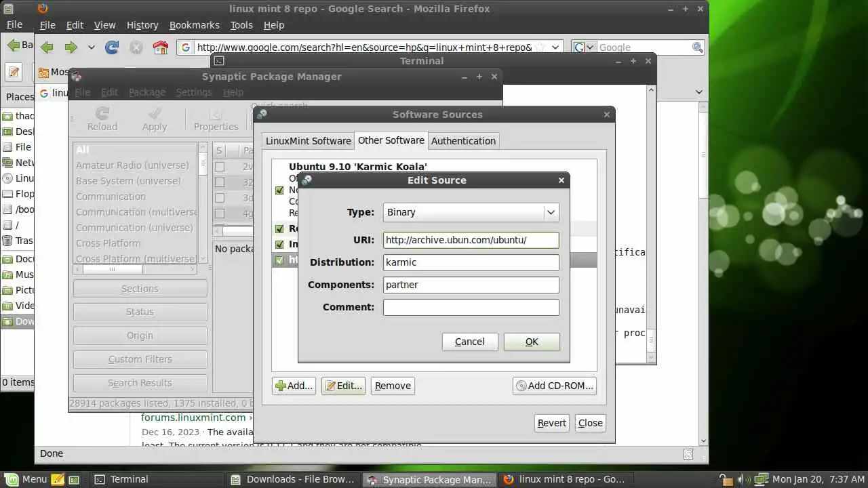Select the Other Software tab
The height and width of the screenshot is (488, 868).
[x=391, y=140]
